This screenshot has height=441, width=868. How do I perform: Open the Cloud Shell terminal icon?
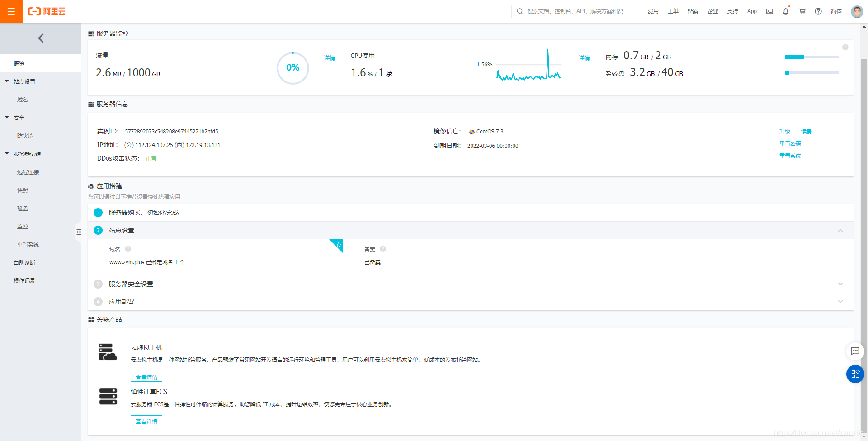click(x=769, y=11)
